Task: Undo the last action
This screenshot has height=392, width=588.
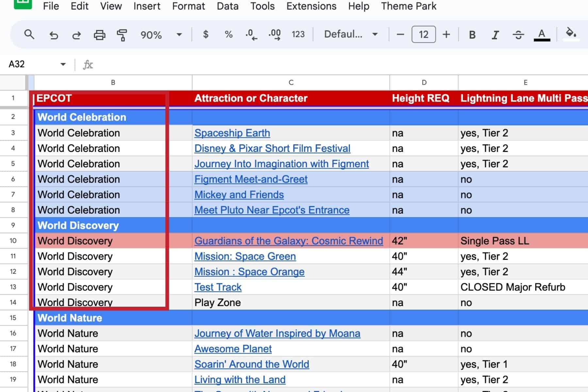Action: tap(54, 35)
